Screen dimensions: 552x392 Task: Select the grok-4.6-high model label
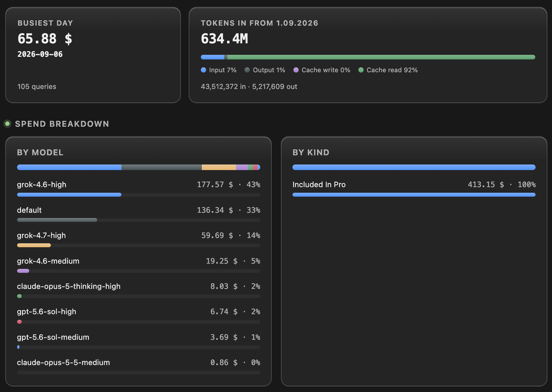(x=42, y=185)
